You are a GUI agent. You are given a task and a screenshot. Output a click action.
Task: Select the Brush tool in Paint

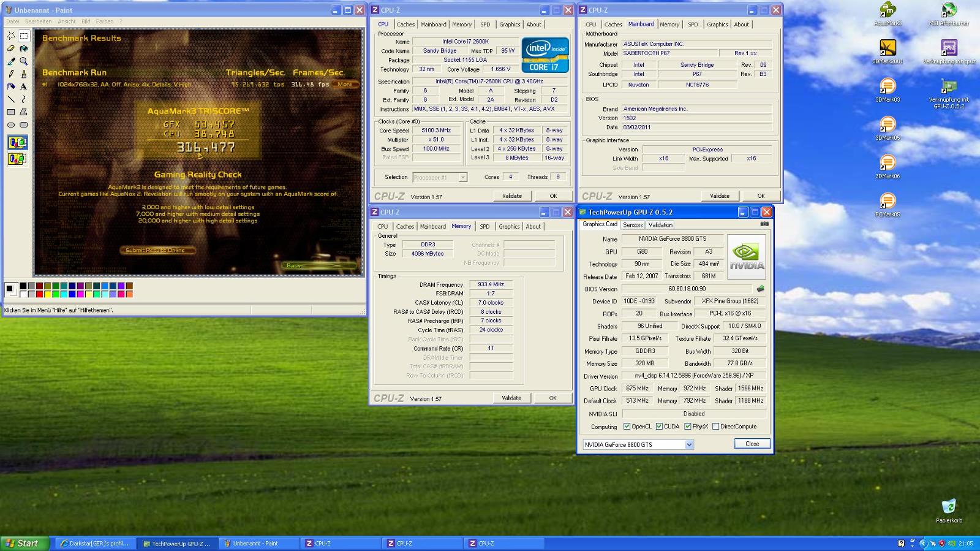point(24,74)
